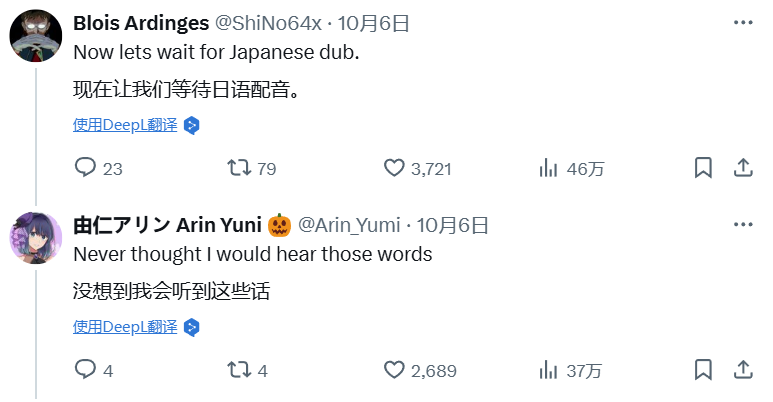
Task: Click DeepL translate link under second tweet
Action: point(125,327)
